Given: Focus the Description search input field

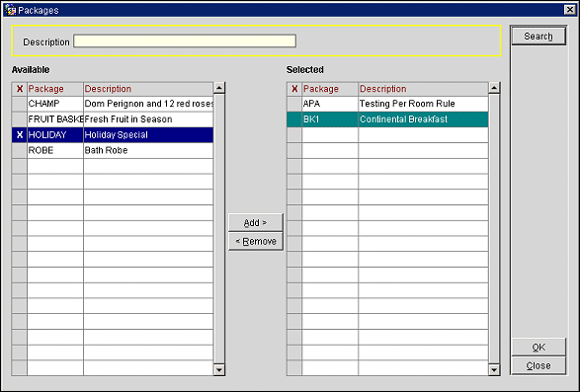Looking at the screenshot, I should coord(185,41).
